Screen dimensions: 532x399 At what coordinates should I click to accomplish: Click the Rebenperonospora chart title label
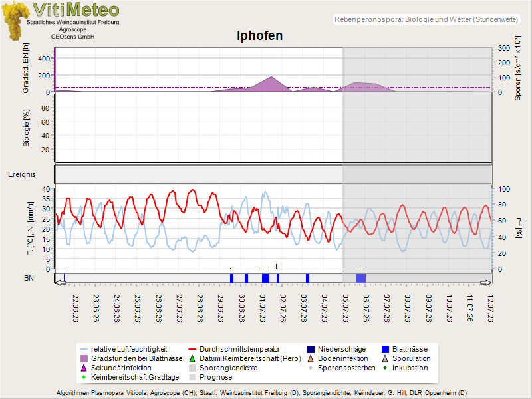click(426, 19)
